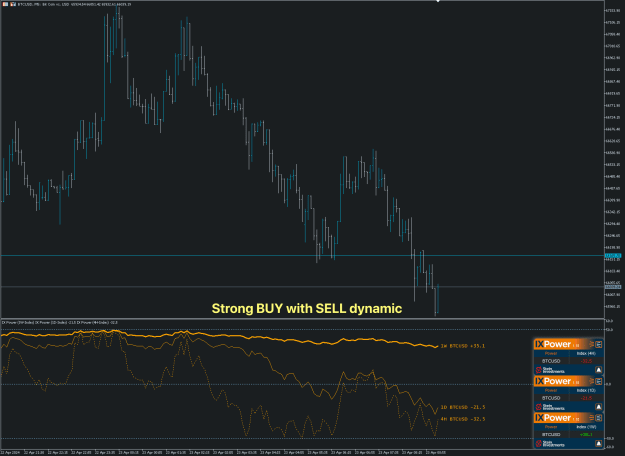
Task: Open the settings icon in the 4H IX Power header
Action: [x=599, y=344]
